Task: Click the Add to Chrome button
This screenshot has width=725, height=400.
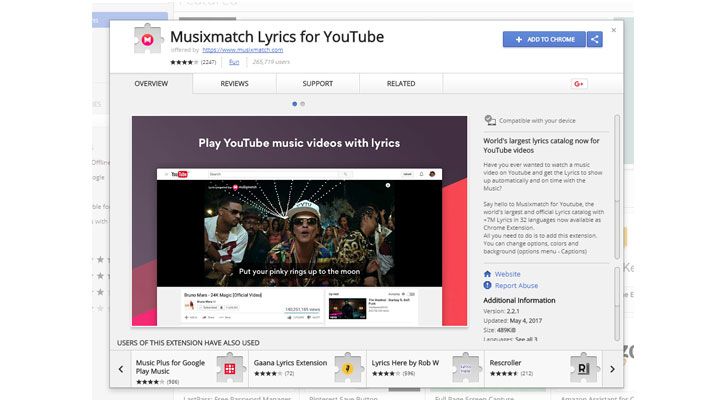Action: (544, 39)
